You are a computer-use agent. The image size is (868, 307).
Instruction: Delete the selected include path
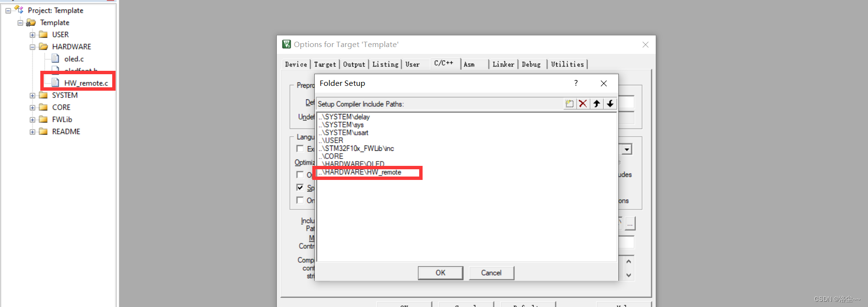[x=583, y=104]
